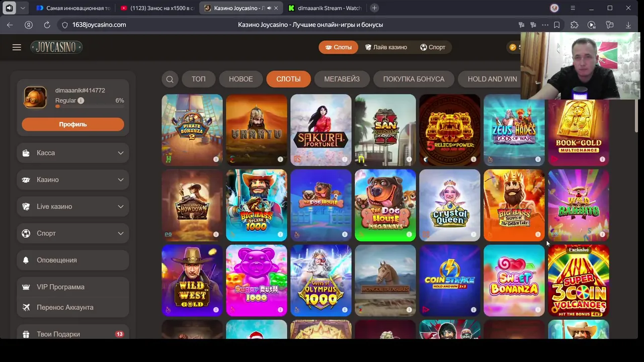This screenshot has width=644, height=362.
Task: Click the info icon next to Regular status
Action: coord(80,101)
